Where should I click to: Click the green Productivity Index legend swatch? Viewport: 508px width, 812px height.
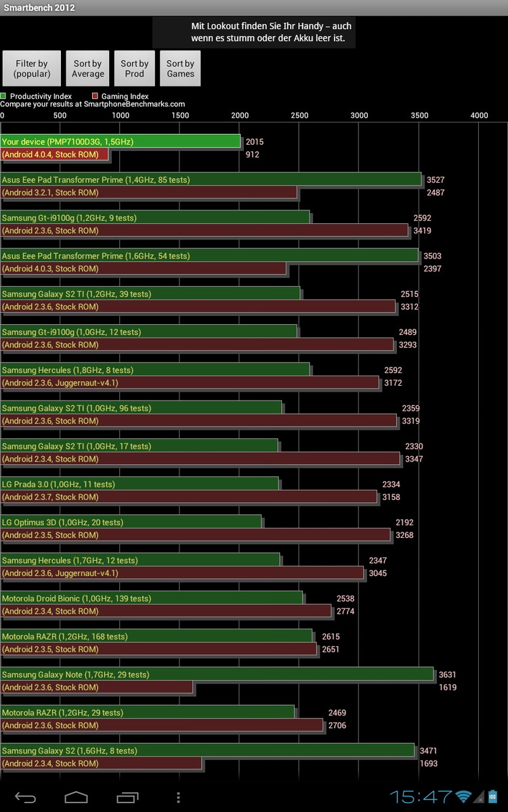pos(3,96)
